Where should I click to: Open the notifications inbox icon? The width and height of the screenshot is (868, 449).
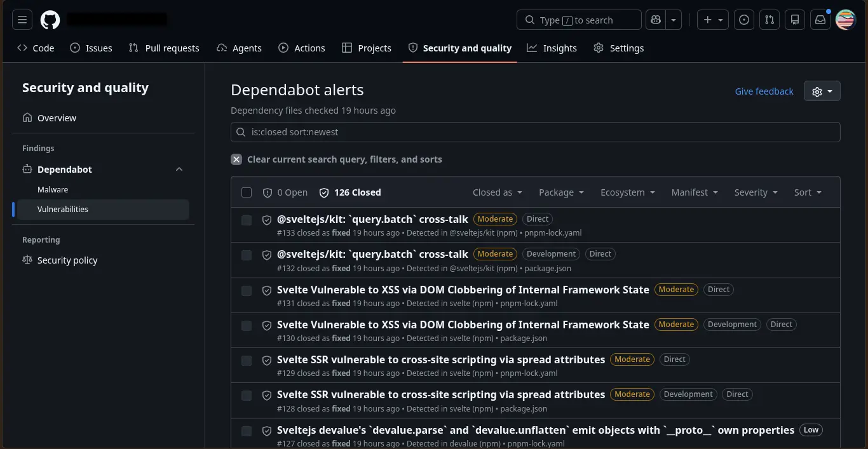(820, 20)
